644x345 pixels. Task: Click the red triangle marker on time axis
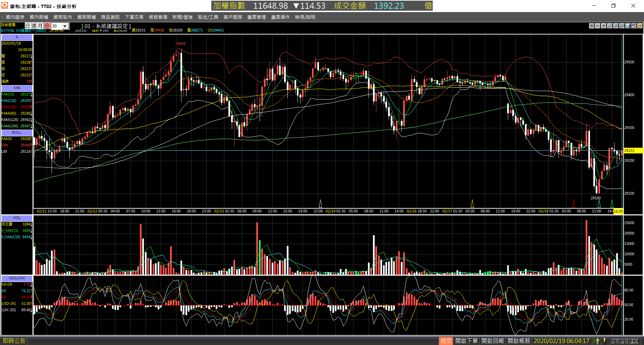tap(574, 203)
